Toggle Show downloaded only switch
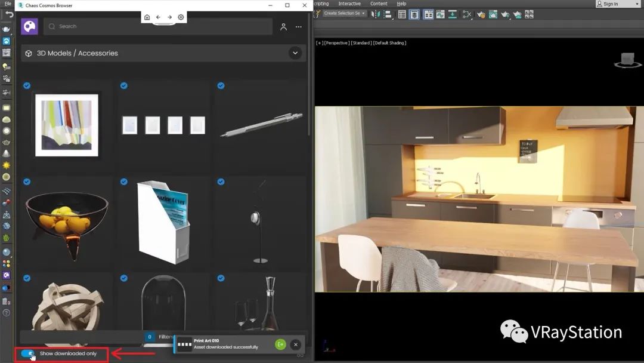Image resolution: width=644 pixels, height=363 pixels. 27,353
